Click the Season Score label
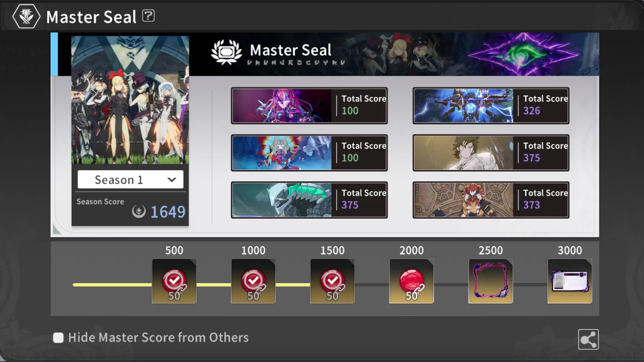 coord(100,201)
